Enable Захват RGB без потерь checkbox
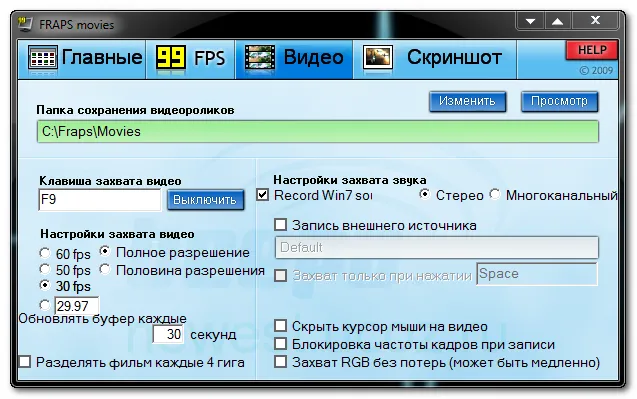This screenshot has height=399, width=637. (281, 362)
